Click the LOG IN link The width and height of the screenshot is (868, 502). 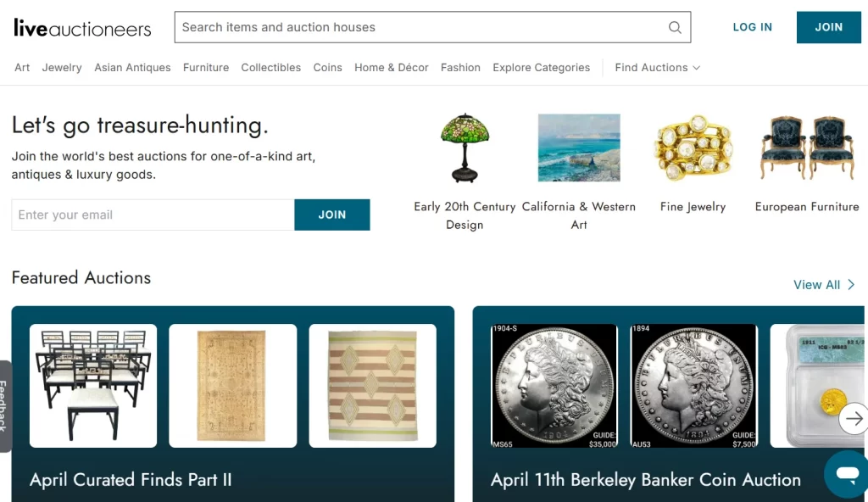click(752, 27)
